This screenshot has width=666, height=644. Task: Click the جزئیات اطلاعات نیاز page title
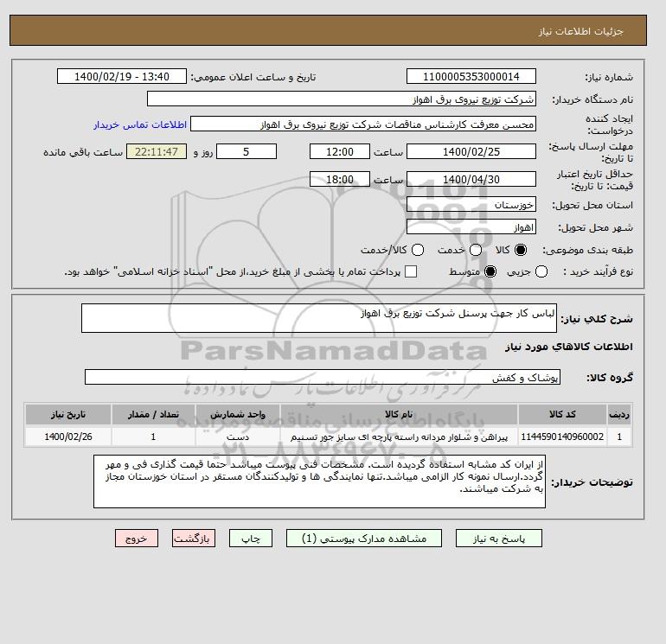pyautogui.click(x=580, y=31)
